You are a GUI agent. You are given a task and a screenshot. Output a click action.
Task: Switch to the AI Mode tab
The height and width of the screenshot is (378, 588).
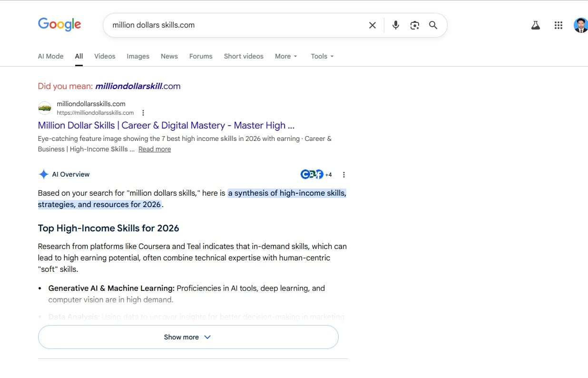point(50,56)
